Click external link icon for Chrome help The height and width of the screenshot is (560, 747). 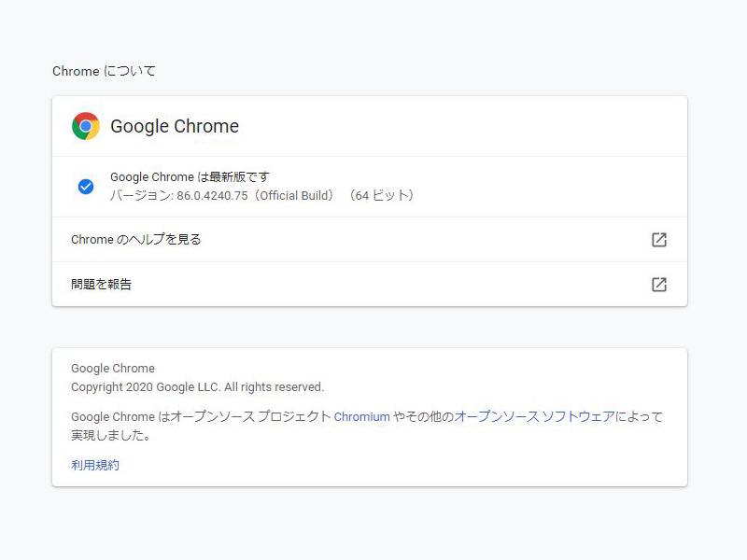[x=659, y=240]
